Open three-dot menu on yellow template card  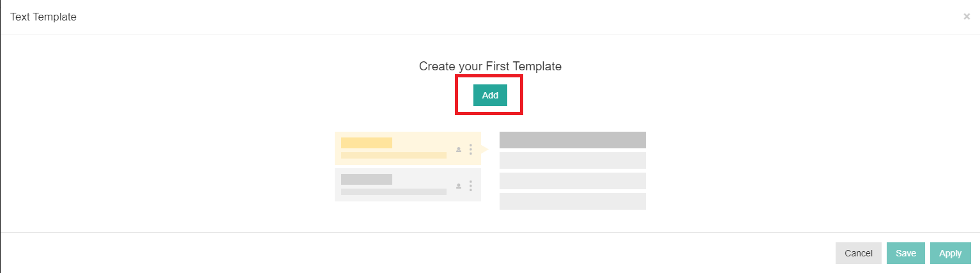click(x=471, y=149)
